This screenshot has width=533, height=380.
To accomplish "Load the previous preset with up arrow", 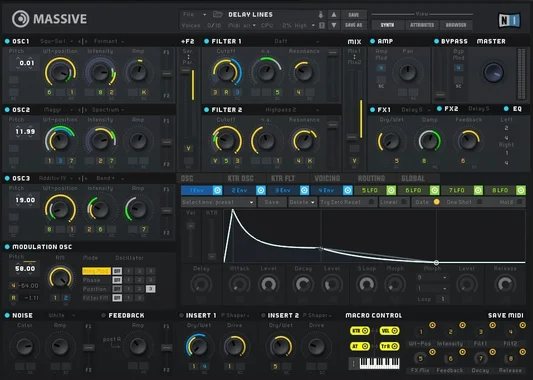I will pos(334,15).
